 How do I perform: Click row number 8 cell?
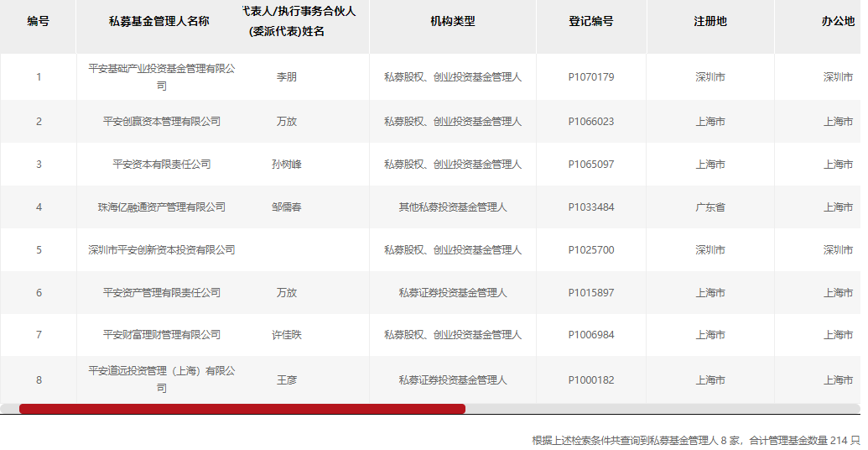[39, 379]
